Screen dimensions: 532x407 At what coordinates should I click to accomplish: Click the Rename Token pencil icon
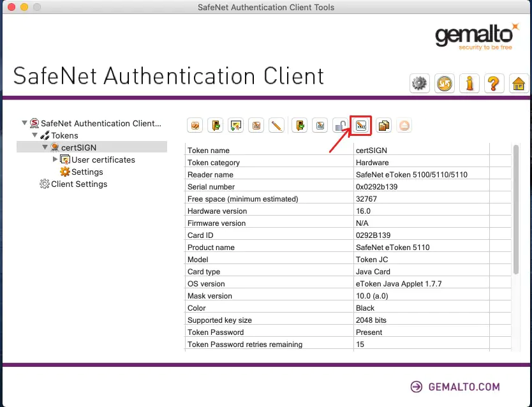(x=276, y=126)
